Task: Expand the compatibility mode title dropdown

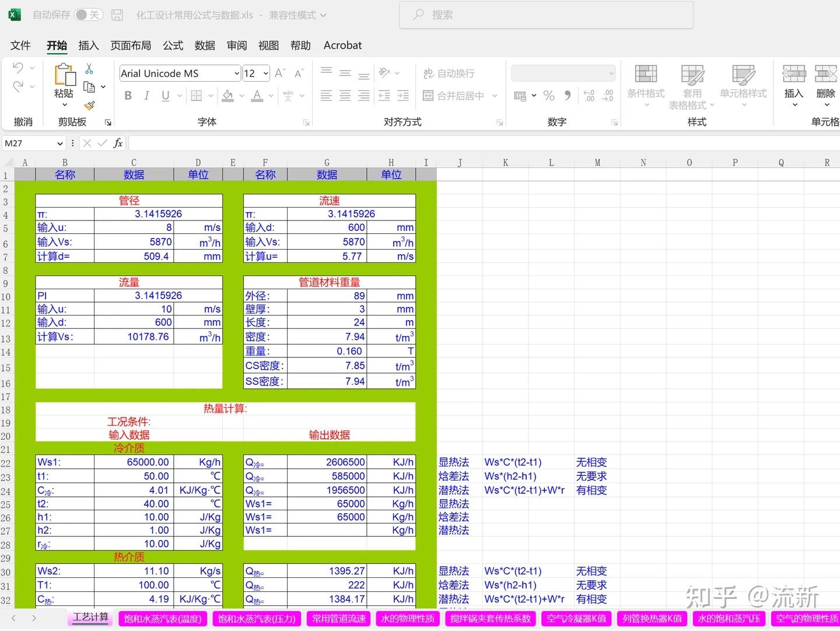Action: 323,15
